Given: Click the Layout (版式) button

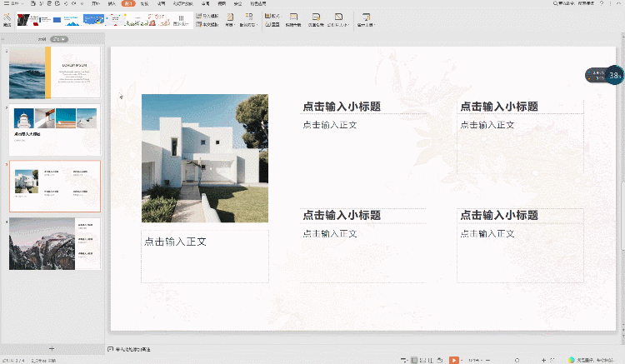Looking at the screenshot, I should coord(272,15).
